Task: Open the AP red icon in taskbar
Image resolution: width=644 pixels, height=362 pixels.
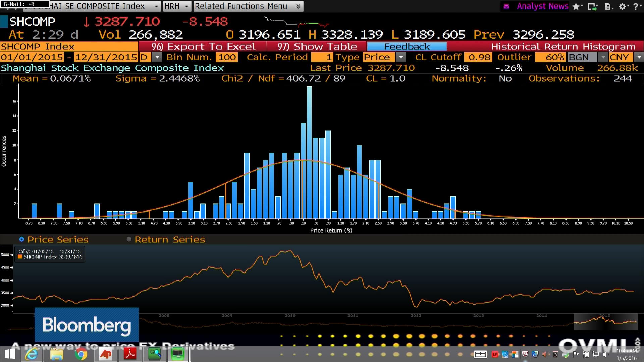Action: pos(106,354)
